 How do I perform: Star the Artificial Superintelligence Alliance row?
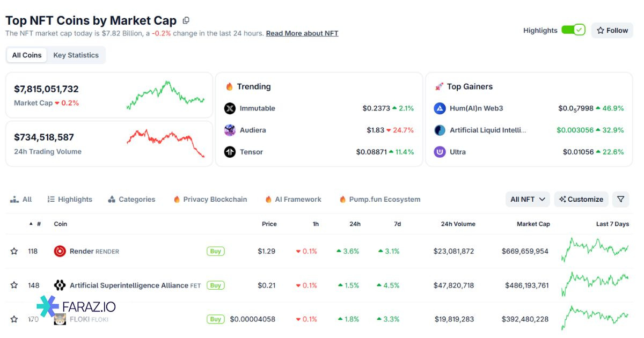(14, 285)
